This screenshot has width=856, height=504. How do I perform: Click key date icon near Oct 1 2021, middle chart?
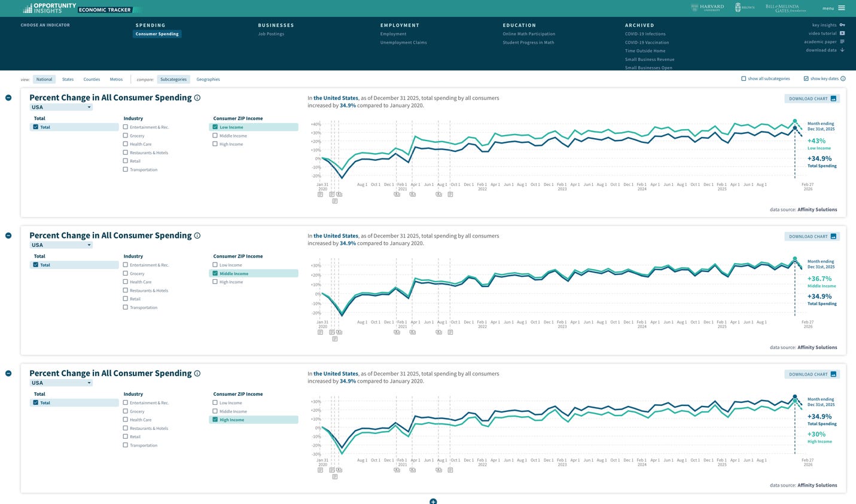450,332
